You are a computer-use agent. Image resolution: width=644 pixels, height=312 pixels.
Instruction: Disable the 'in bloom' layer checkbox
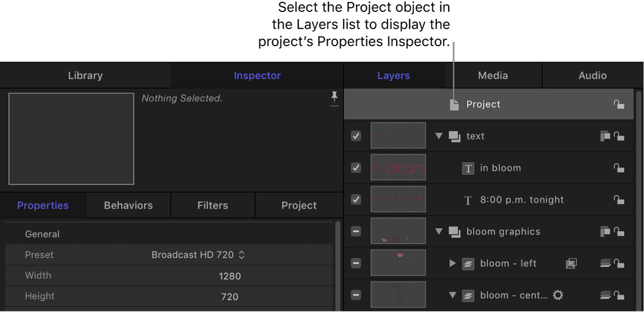356,168
